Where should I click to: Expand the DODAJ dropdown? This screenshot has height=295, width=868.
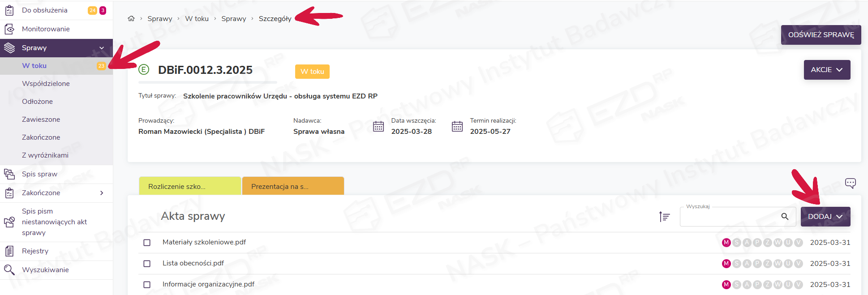click(825, 217)
